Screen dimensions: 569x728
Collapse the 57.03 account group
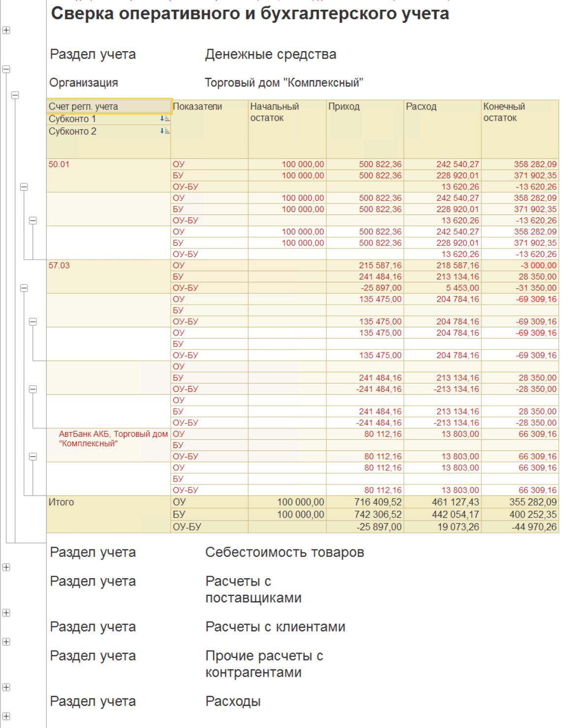pos(24,288)
